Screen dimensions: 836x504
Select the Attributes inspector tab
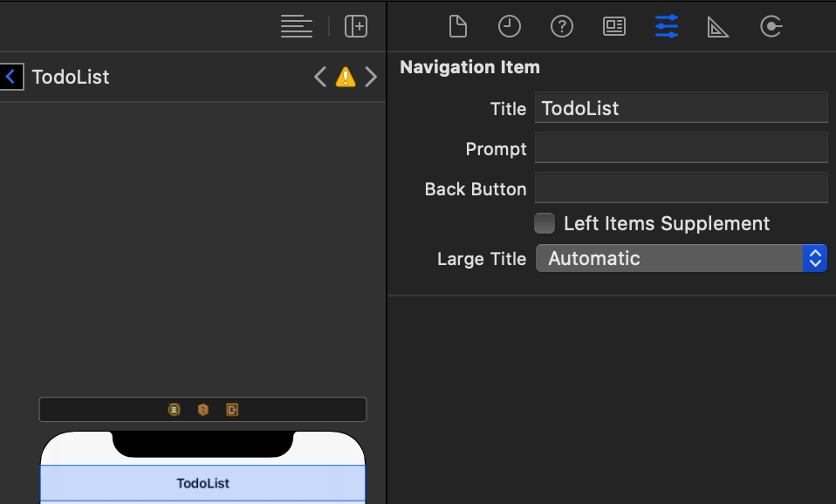(667, 26)
